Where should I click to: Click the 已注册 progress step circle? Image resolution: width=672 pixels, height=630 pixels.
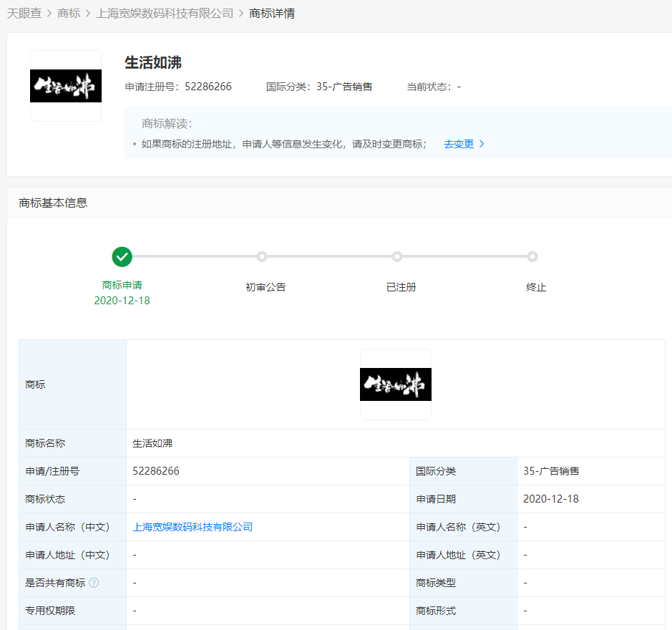click(397, 256)
